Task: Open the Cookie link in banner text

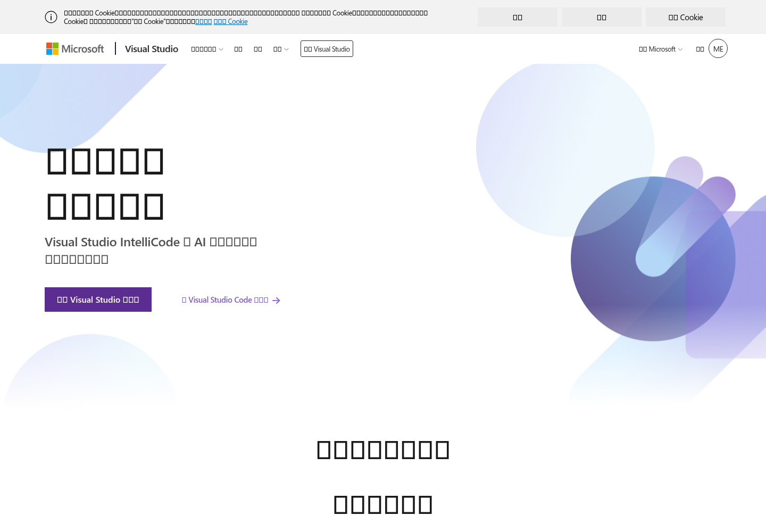Action: pos(231,22)
